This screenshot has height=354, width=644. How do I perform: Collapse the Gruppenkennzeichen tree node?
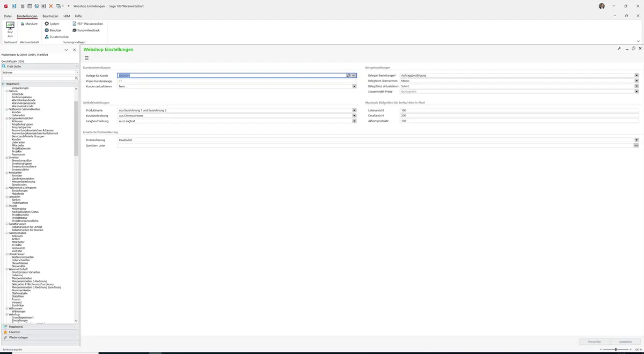(x=6, y=118)
